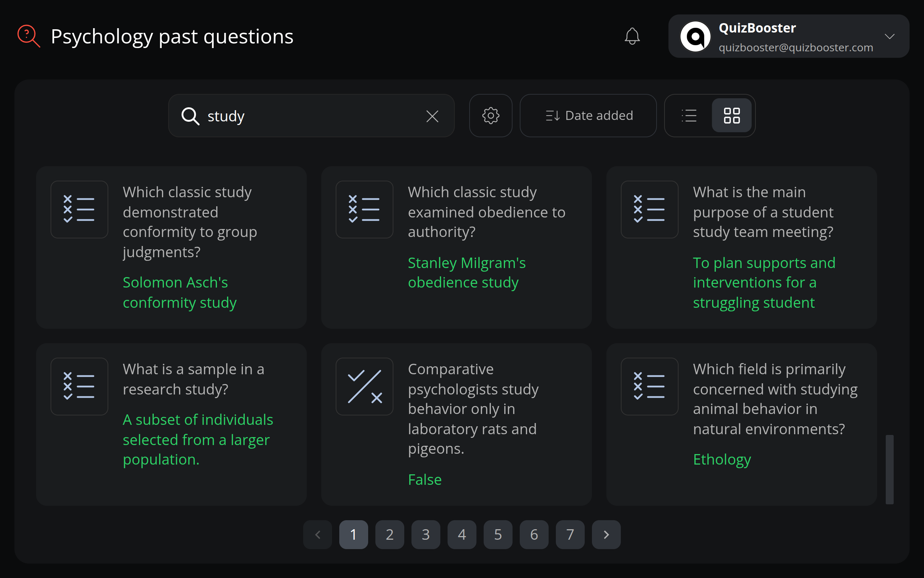The image size is (924, 578).
Task: Click multiple-choice icon on Ethology card
Action: coord(649,387)
